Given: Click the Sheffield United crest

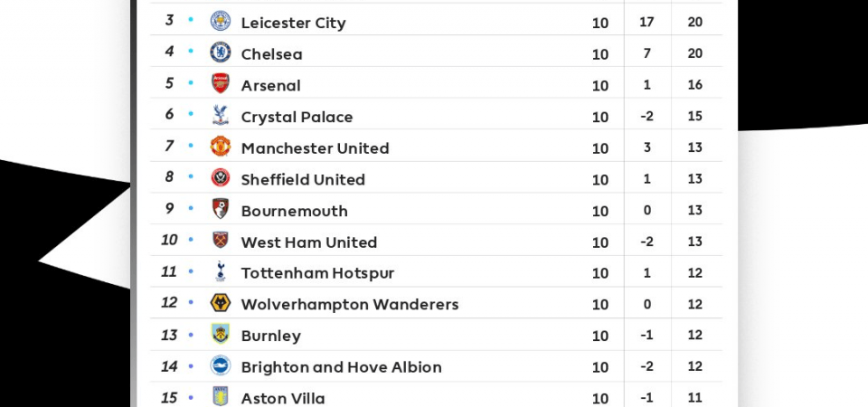Looking at the screenshot, I should coord(221,177).
